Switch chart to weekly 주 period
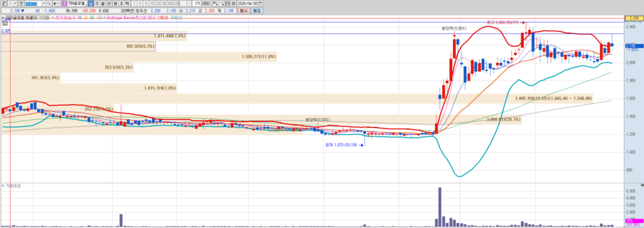This screenshot has width=644, height=228. pos(97,3)
